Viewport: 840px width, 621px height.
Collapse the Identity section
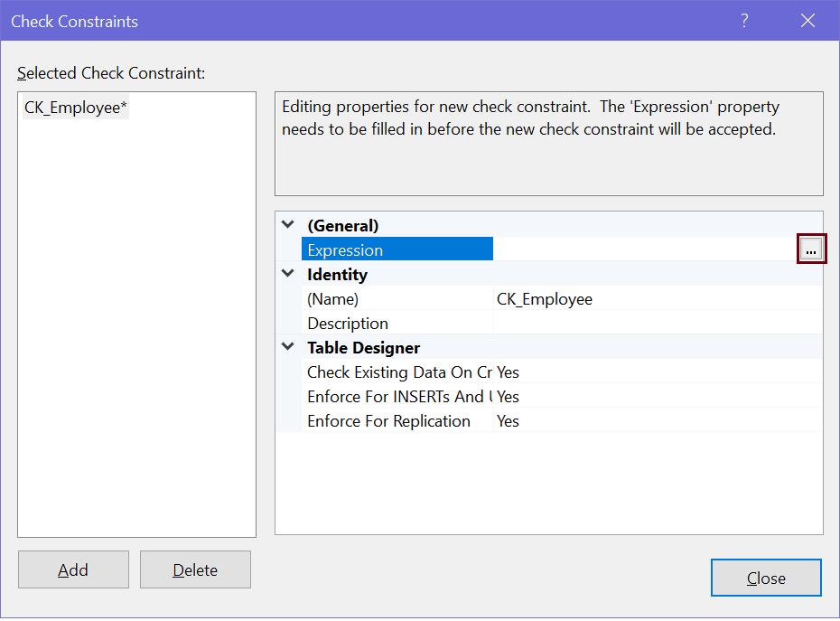(x=286, y=274)
